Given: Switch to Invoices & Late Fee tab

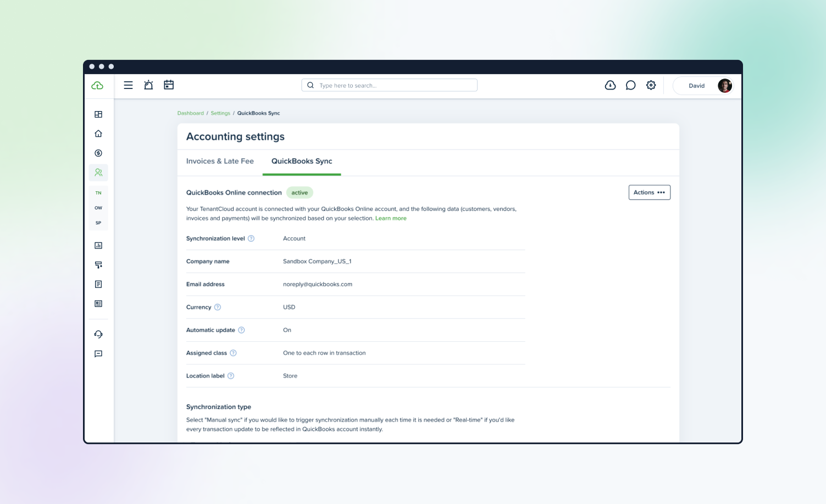Looking at the screenshot, I should [x=220, y=161].
